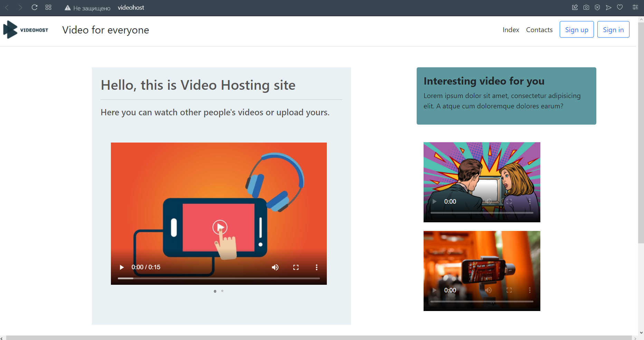This screenshot has width=644, height=340.
Task: Click the vertical page scrollbar
Action: (x=641, y=133)
